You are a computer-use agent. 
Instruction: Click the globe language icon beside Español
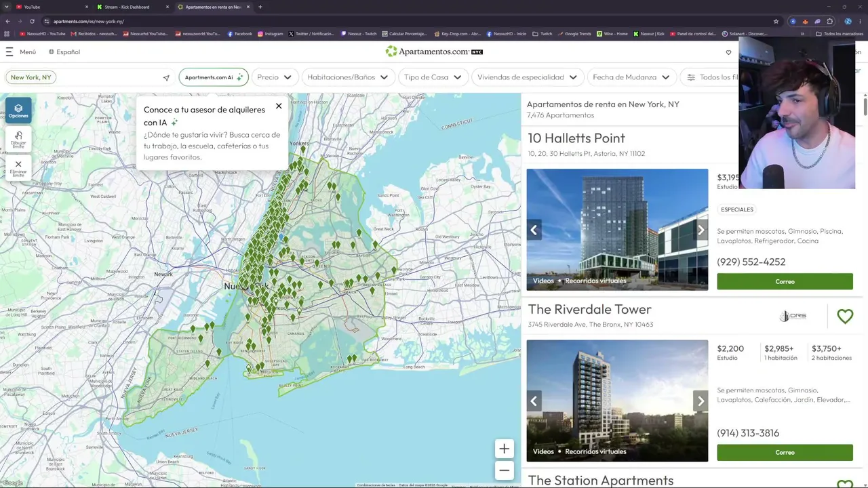tap(52, 52)
